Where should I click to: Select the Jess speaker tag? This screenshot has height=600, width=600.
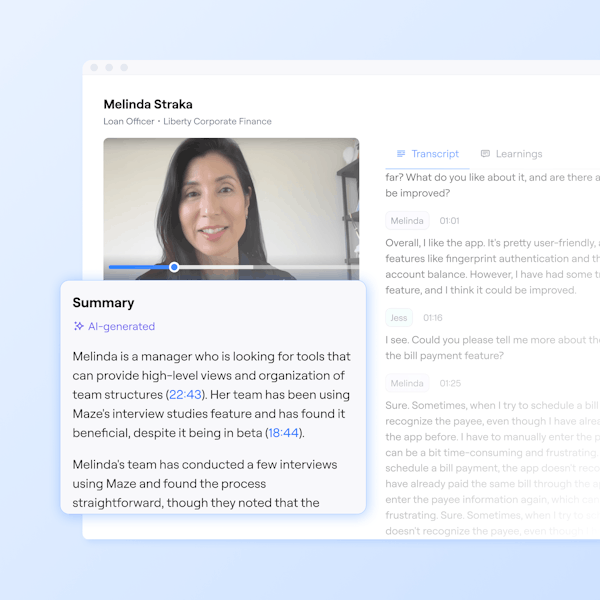point(399,318)
